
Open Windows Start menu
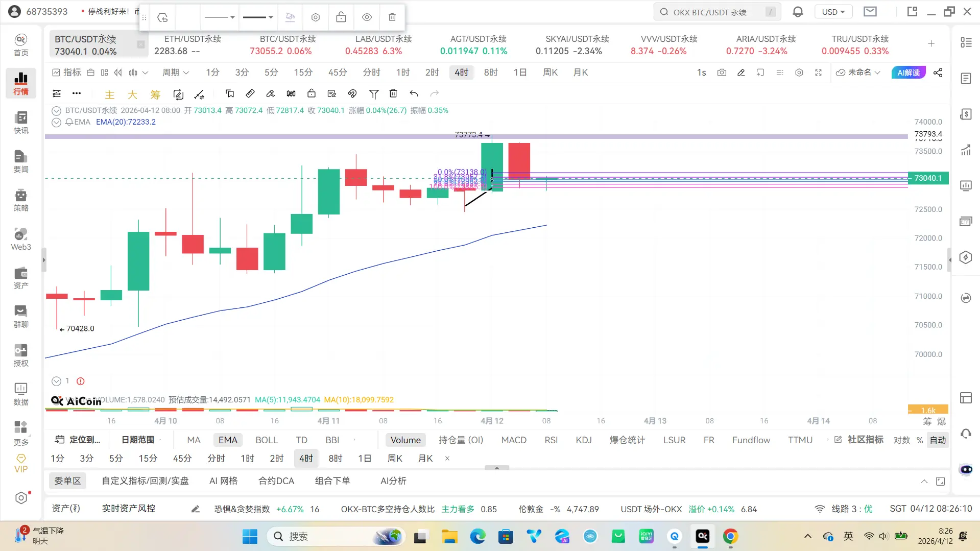[250, 536]
